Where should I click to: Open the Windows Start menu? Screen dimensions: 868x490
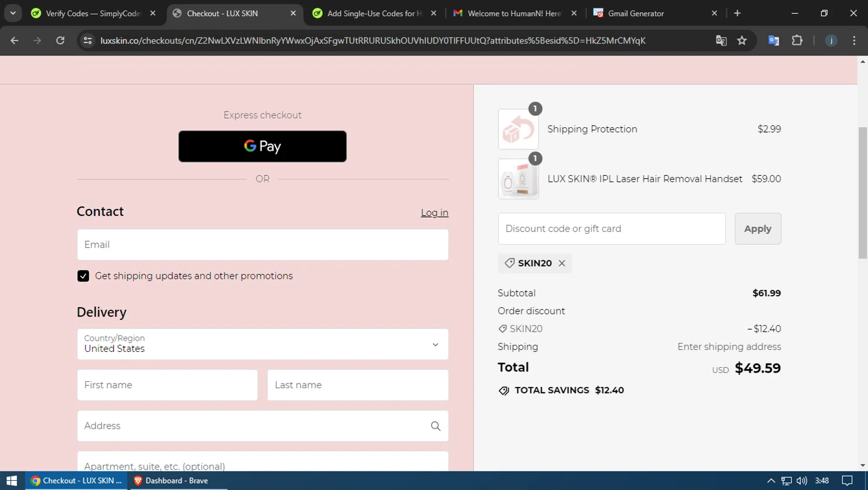12,481
